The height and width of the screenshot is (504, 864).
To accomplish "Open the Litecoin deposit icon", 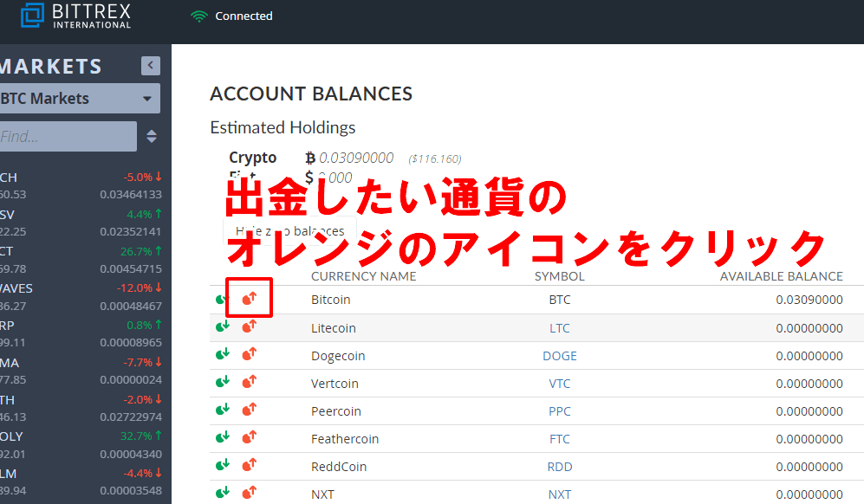I will [223, 326].
